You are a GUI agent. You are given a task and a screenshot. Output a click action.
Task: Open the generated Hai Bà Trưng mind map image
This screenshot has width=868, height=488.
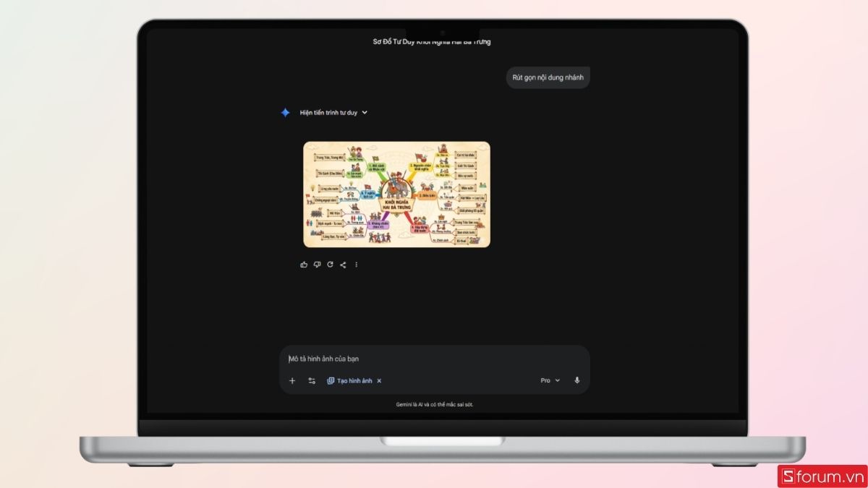(x=396, y=194)
